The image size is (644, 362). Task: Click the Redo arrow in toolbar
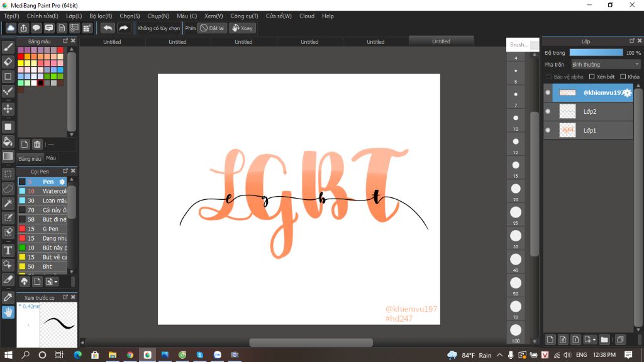click(123, 28)
